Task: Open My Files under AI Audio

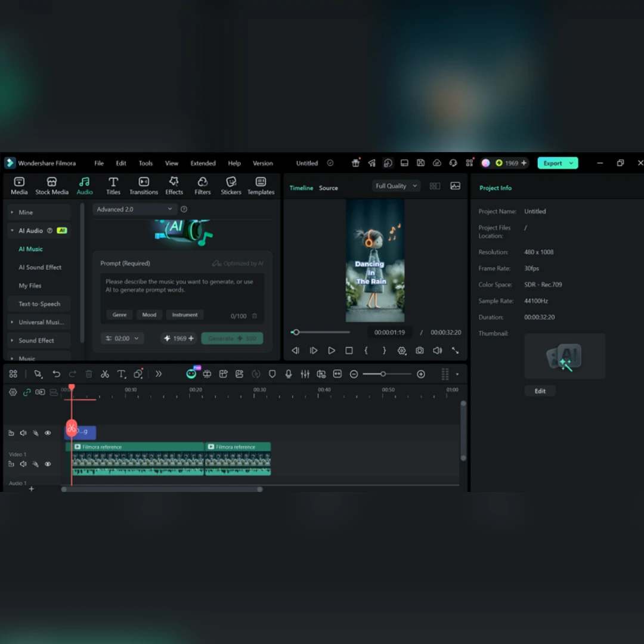Action: point(30,286)
